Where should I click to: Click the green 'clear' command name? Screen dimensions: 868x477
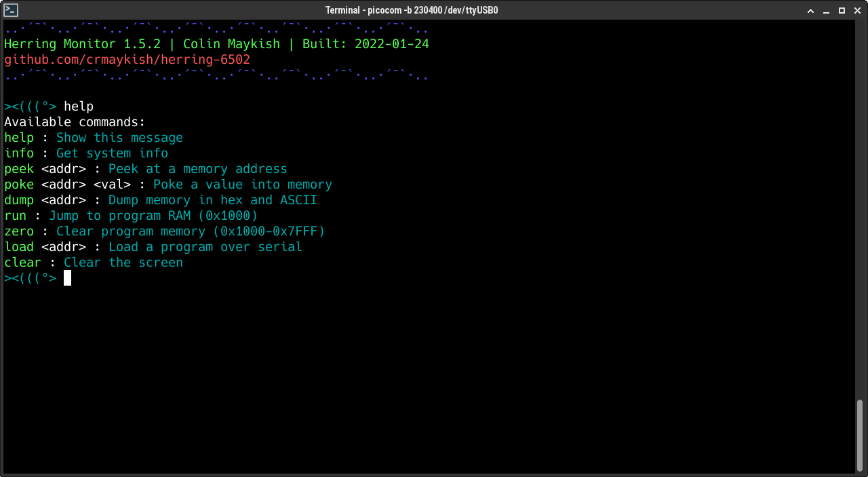pyautogui.click(x=23, y=263)
